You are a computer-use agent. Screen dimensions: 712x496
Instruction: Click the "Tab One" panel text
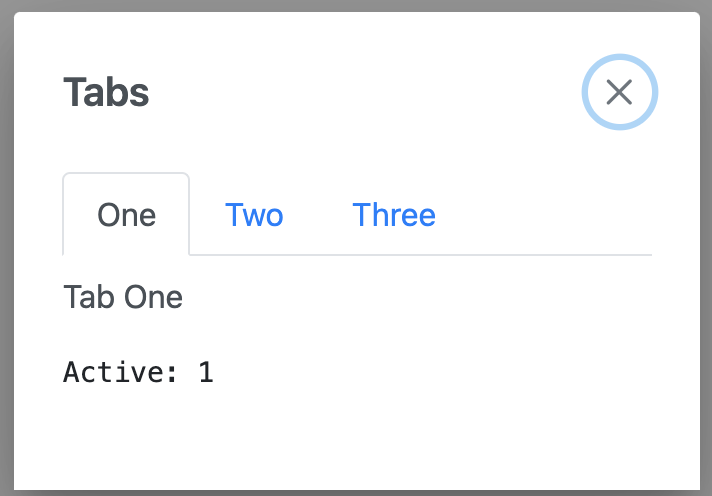point(123,297)
